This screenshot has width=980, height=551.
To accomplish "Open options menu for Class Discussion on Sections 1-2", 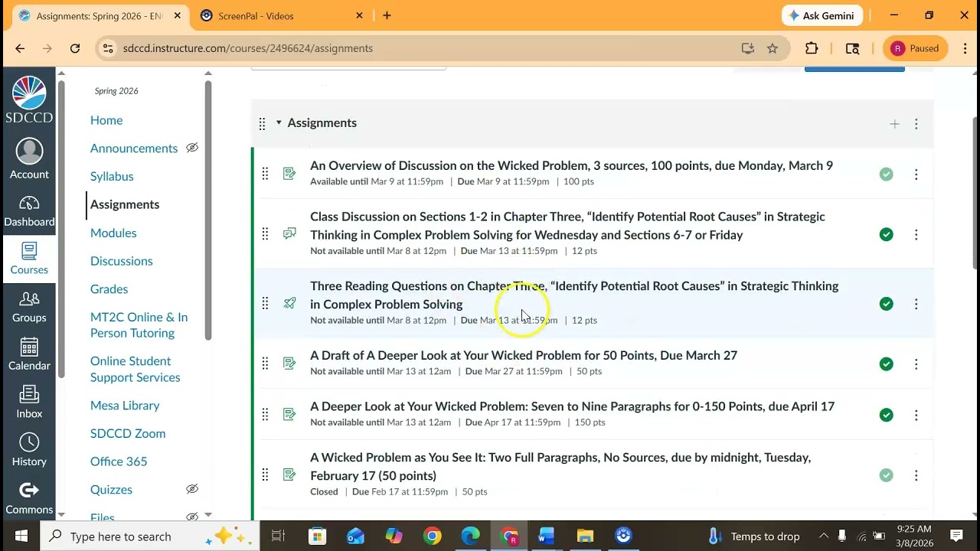I will click(916, 234).
